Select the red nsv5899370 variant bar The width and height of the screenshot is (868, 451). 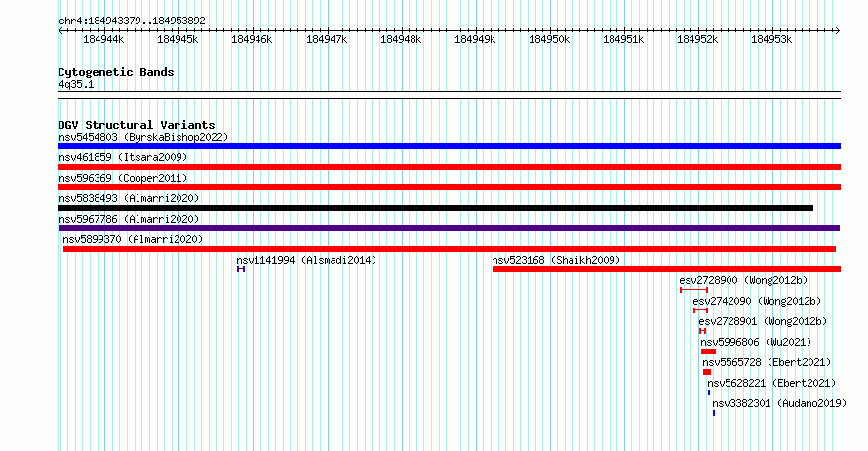(450, 249)
